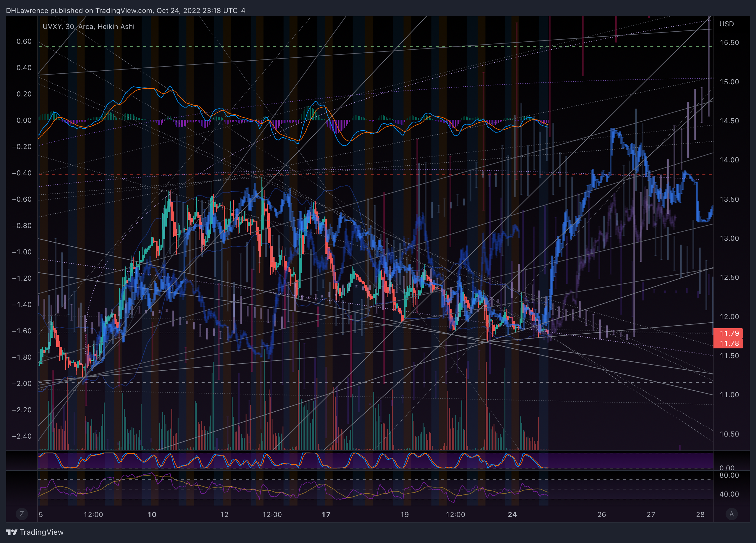Click the 0.00 left axis value on the MACD scale
Screen dimensions: 756x543
pyautogui.click(x=24, y=120)
